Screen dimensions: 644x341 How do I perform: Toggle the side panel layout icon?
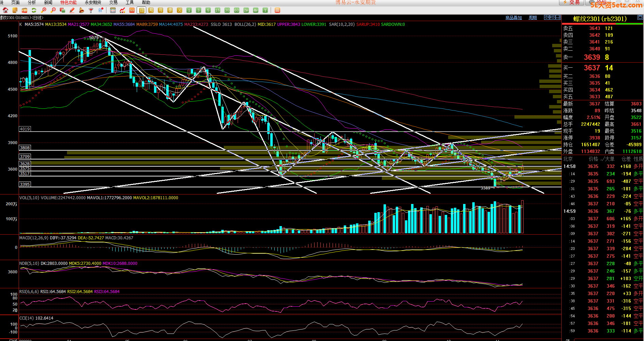[x=558, y=17]
